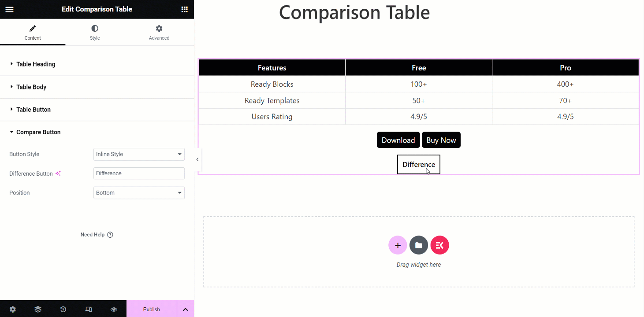Select the Features header cell
The height and width of the screenshot is (317, 644).
tap(272, 68)
